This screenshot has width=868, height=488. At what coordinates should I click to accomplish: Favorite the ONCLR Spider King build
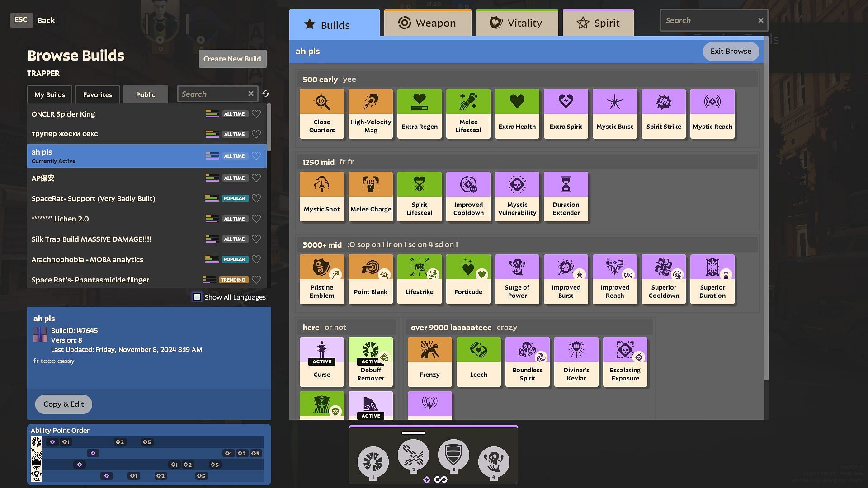[x=256, y=114]
